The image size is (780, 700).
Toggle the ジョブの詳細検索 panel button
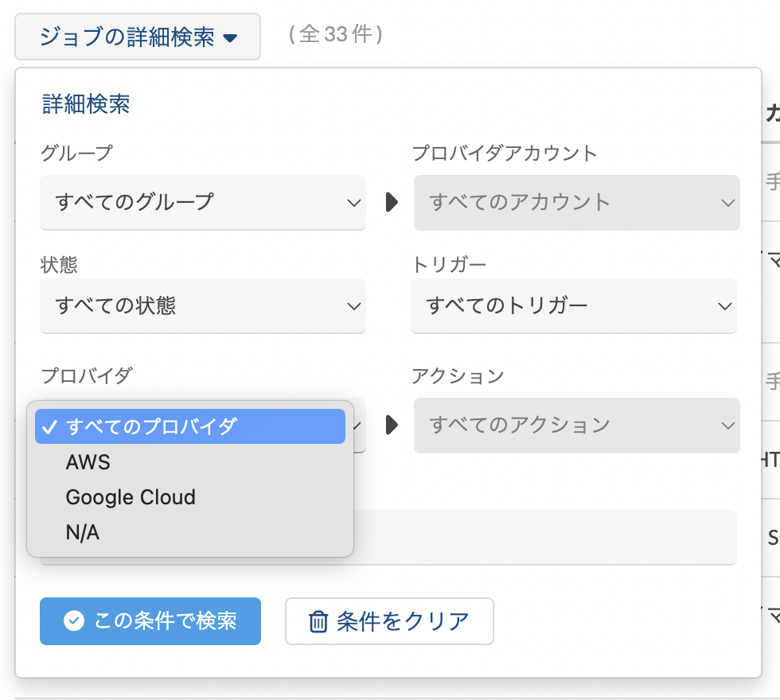click(x=137, y=37)
